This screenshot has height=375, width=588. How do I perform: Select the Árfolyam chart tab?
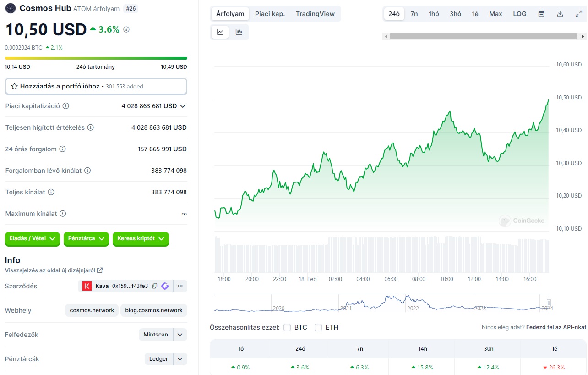pos(230,14)
